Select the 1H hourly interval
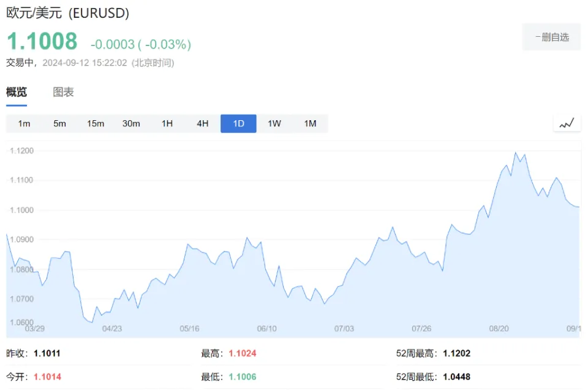The height and width of the screenshot is (390, 588). [167, 124]
